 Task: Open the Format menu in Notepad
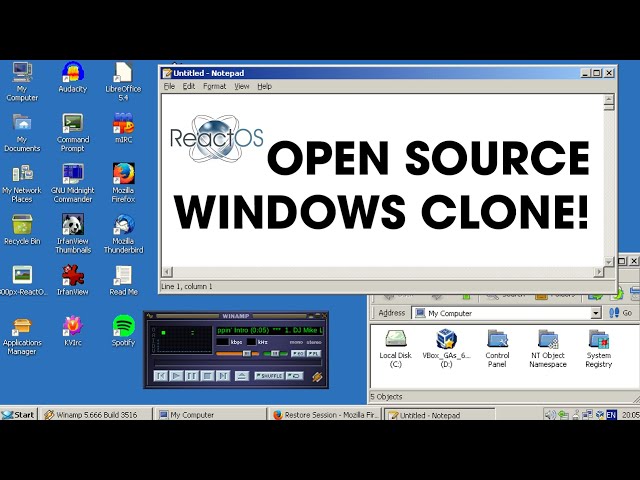coord(214,86)
